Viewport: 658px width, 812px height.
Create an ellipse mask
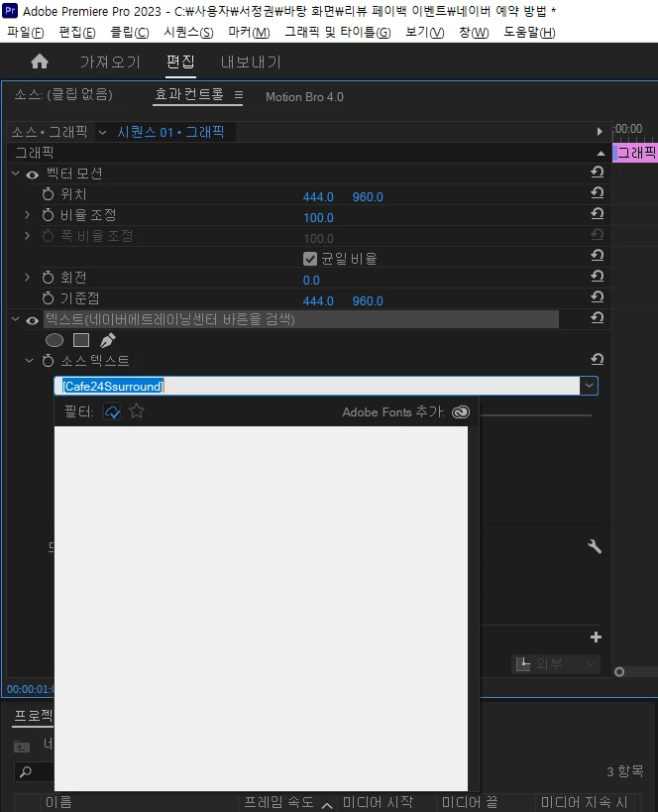(55, 340)
